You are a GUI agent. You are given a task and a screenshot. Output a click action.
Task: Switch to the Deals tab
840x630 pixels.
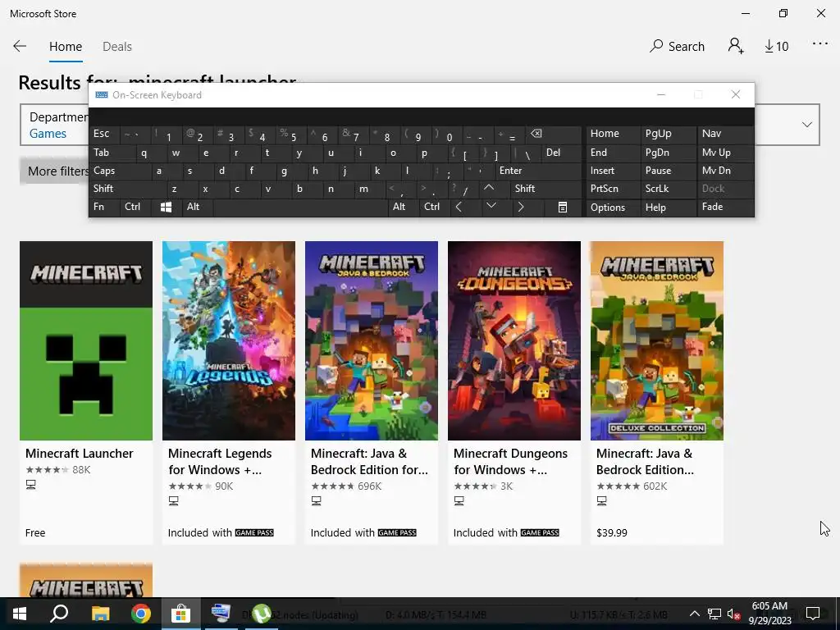(117, 47)
